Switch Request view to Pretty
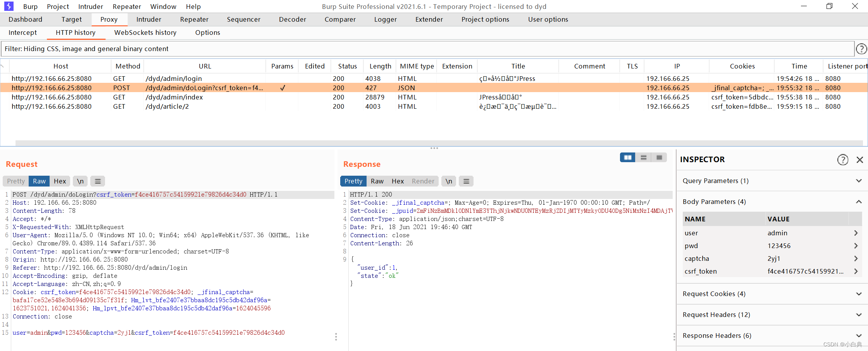Screen dimensions: 868x351 pos(16,181)
